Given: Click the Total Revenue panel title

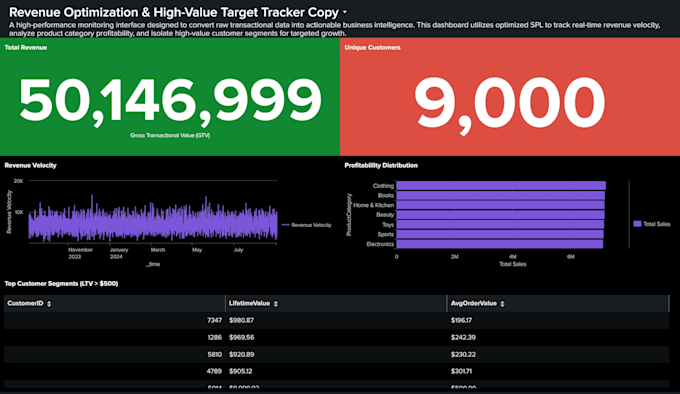Looking at the screenshot, I should (26, 47).
